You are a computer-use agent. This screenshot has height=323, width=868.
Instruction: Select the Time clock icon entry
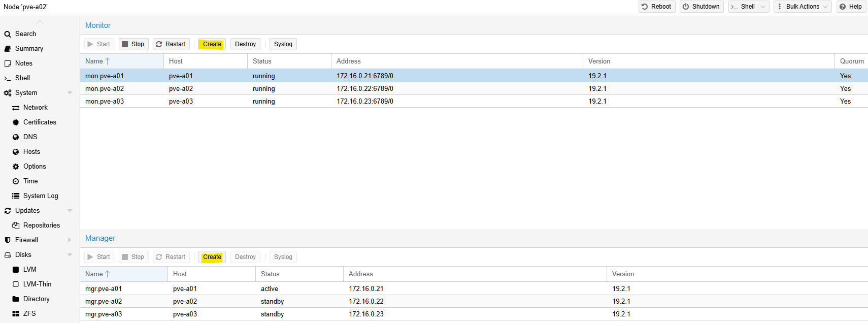tap(16, 181)
